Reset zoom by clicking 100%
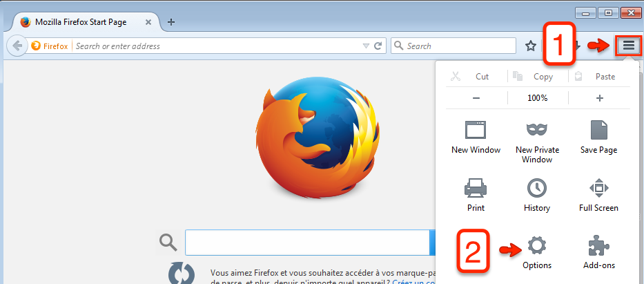The width and height of the screenshot is (644, 284). click(538, 98)
